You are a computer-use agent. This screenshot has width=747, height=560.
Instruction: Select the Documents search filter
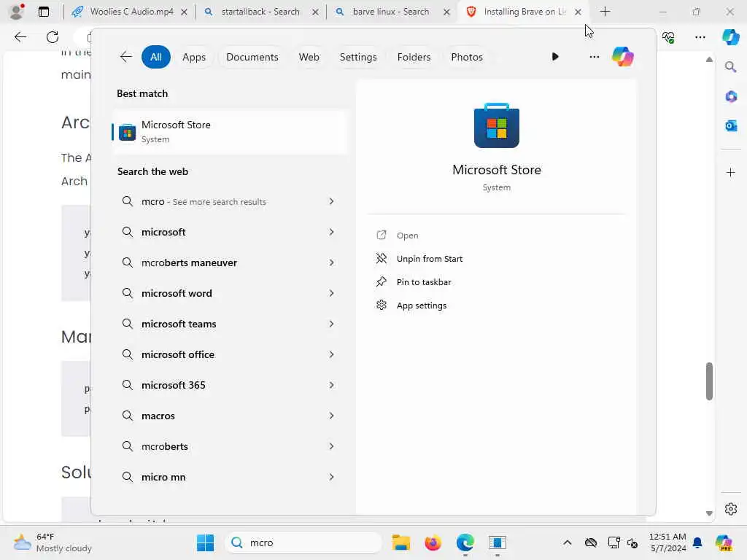pyautogui.click(x=252, y=57)
